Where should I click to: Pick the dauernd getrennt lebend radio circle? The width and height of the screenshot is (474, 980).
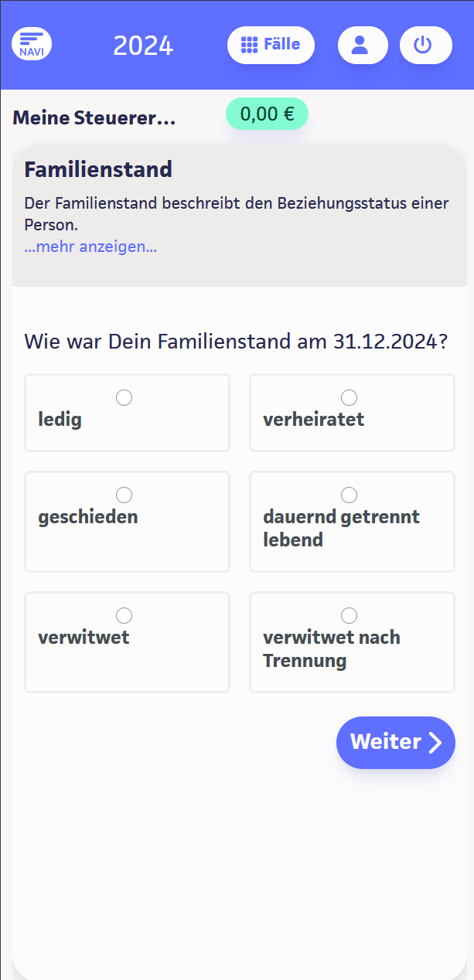349,495
